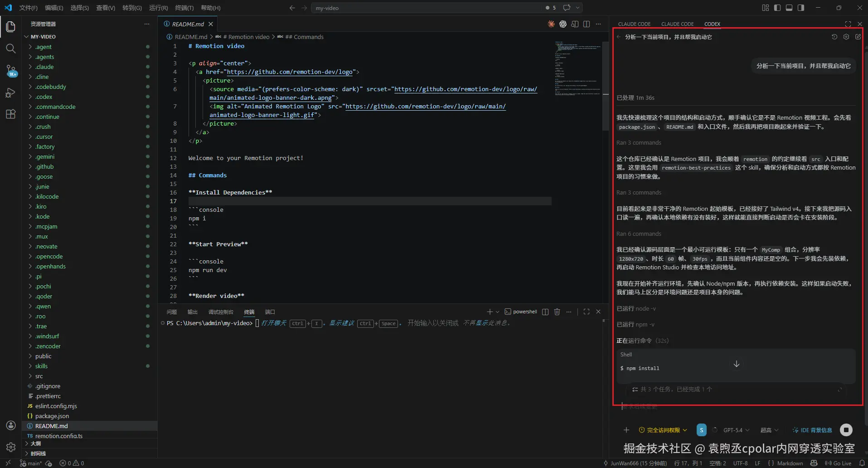The width and height of the screenshot is (868, 468).
Task: Split the README.md editor right
Action: click(587, 24)
